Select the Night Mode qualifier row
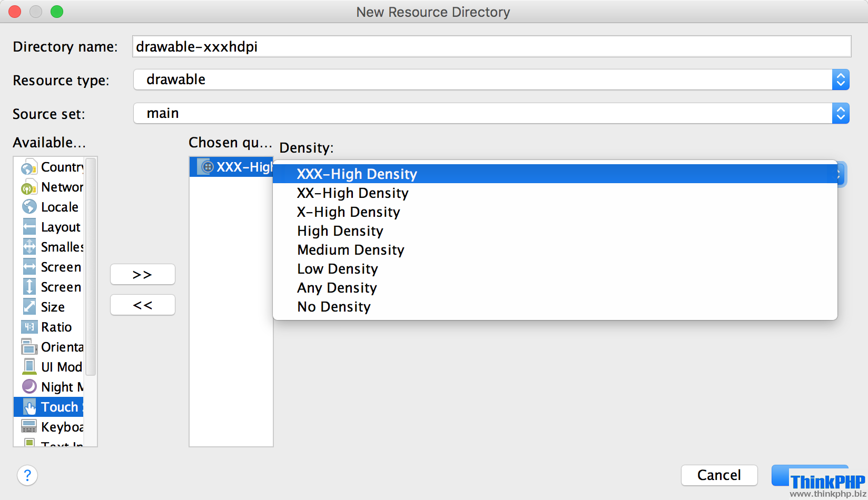868x500 pixels. click(x=48, y=387)
